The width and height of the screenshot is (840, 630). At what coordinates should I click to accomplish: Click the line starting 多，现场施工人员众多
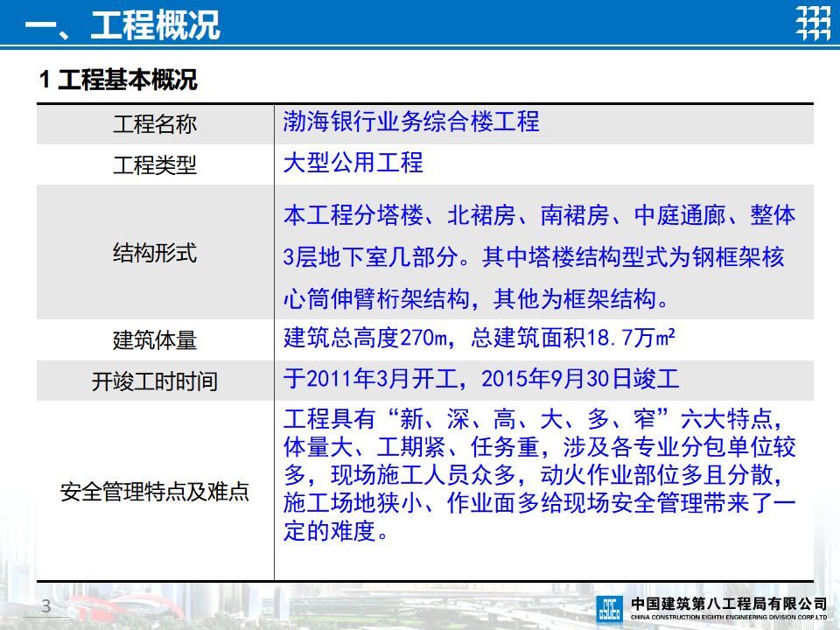tap(534, 474)
